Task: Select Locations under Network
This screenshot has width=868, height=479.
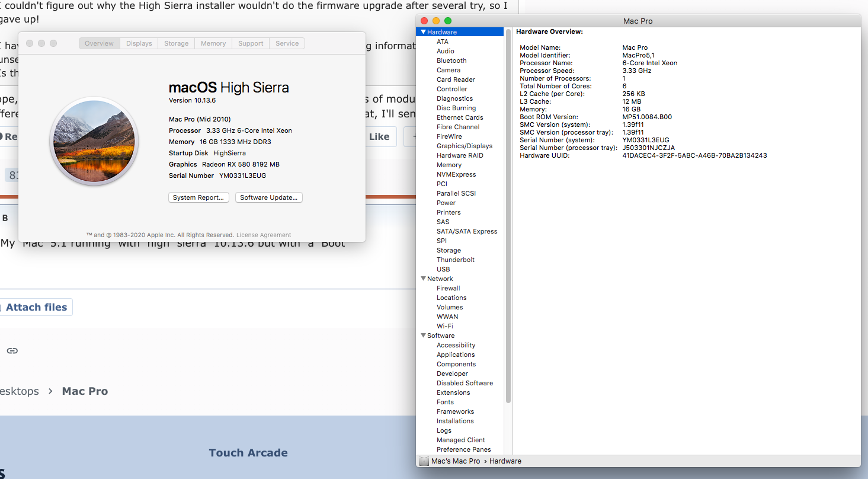Action: click(x=451, y=298)
